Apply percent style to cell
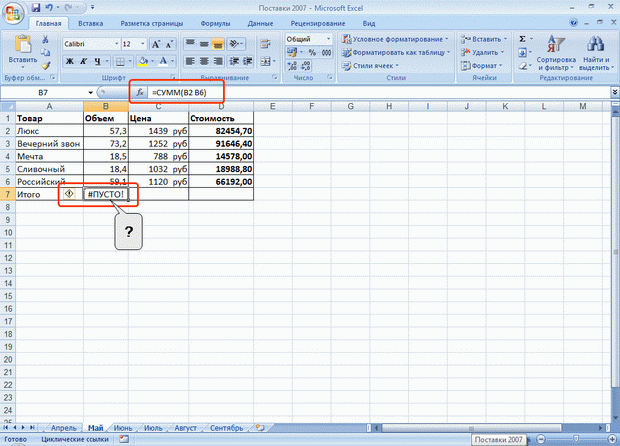The width and height of the screenshot is (620, 446). (312, 52)
